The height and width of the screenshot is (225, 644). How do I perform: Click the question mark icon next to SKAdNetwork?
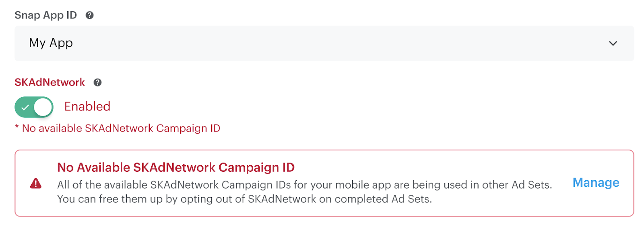97,83
